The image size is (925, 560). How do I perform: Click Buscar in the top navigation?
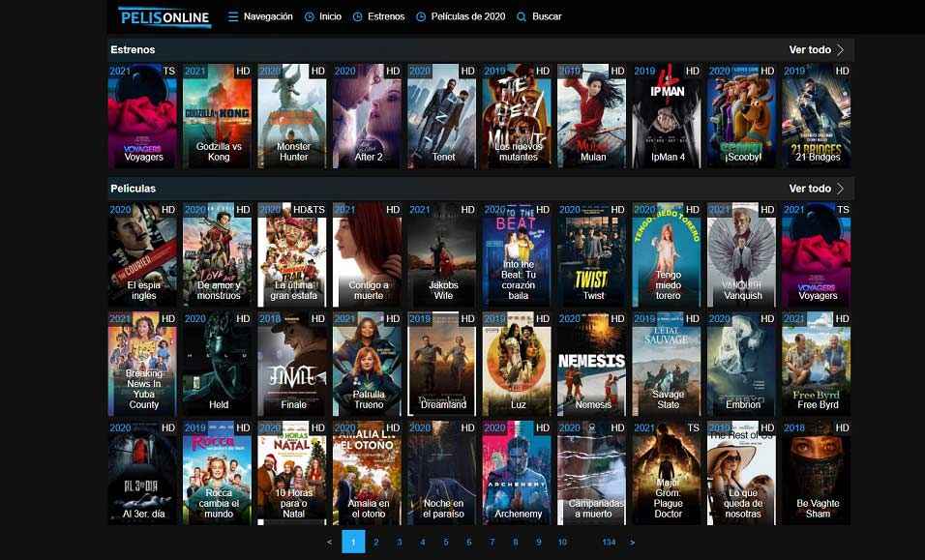pos(547,16)
